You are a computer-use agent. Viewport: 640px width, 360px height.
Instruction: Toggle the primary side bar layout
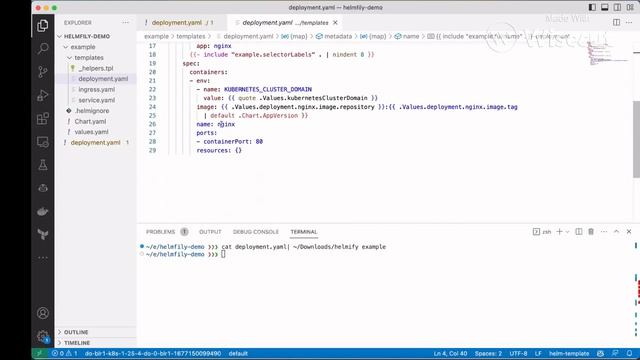(x=592, y=7)
